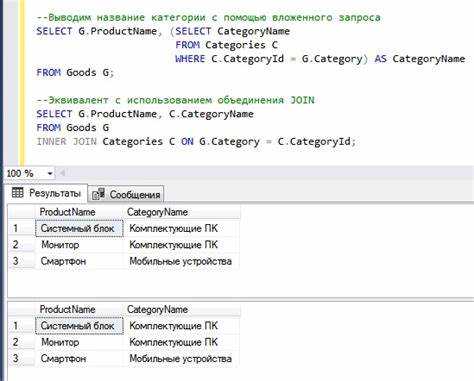Select ProductName column header in second result grid
474x381 pixels.
pyautogui.click(x=79, y=309)
